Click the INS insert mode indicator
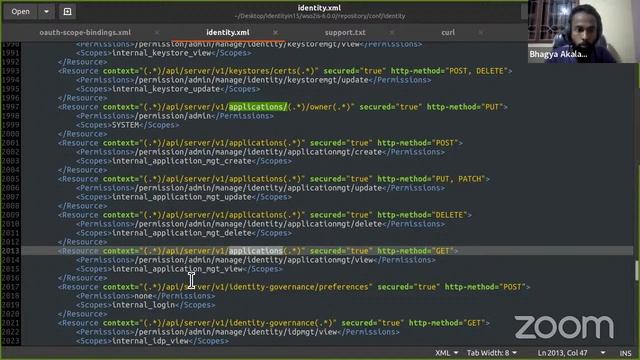Image resolution: width=640 pixels, height=360 pixels. point(625,353)
